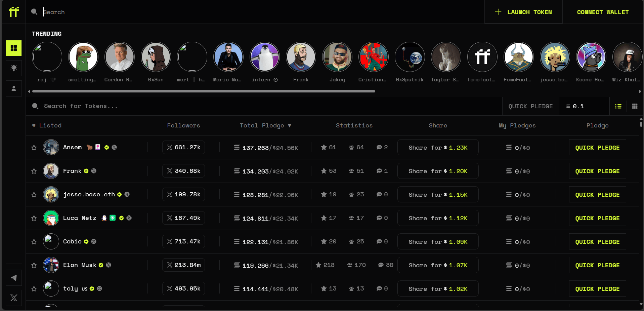Viewport: 644px width, 311px height.
Task: Open Cobie's X followers 713.47k
Action: coord(183,242)
